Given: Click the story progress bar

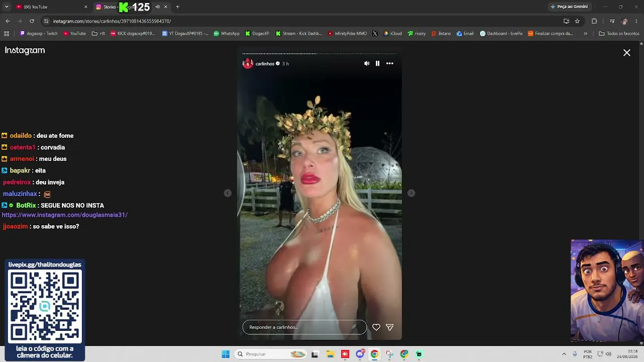Looking at the screenshot, I should [x=319, y=53].
